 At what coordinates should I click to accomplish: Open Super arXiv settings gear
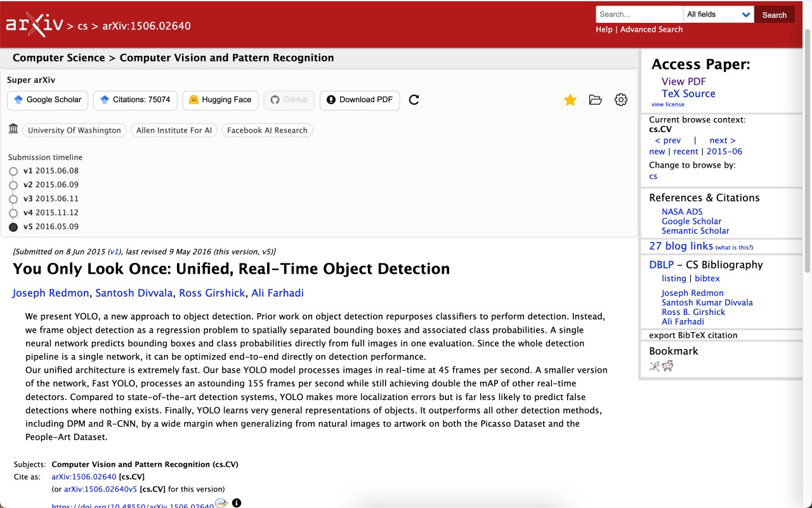click(x=621, y=100)
